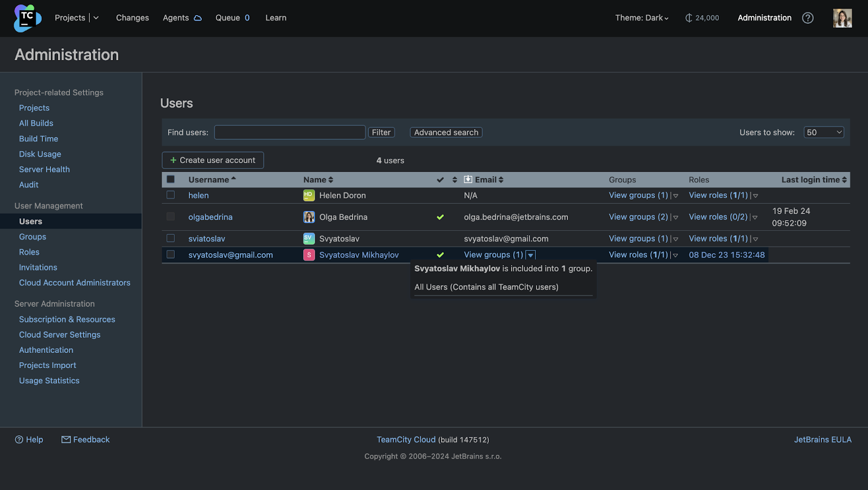This screenshot has width=868, height=490.
Task: Sort by Name column header
Action: [x=318, y=179]
